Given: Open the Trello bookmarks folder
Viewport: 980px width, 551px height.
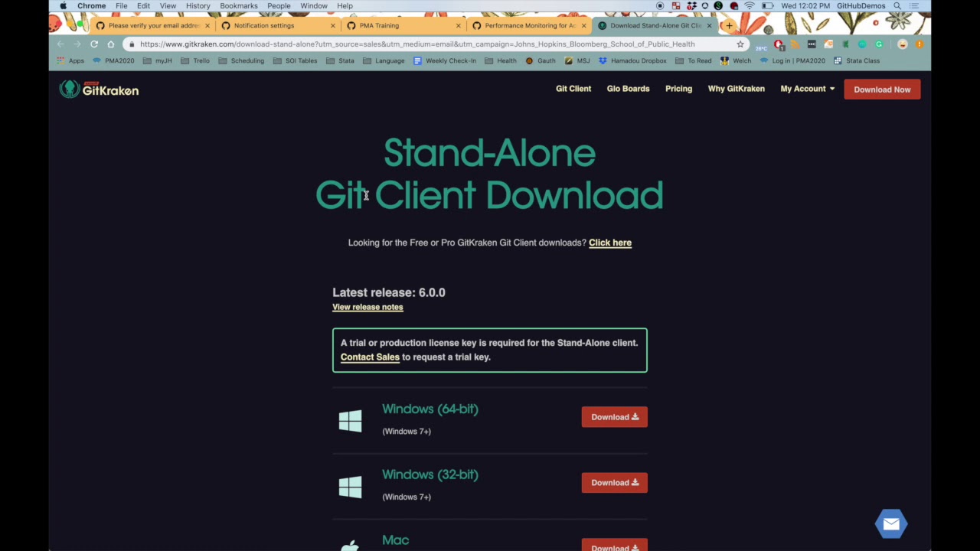Looking at the screenshot, I should tap(196, 60).
